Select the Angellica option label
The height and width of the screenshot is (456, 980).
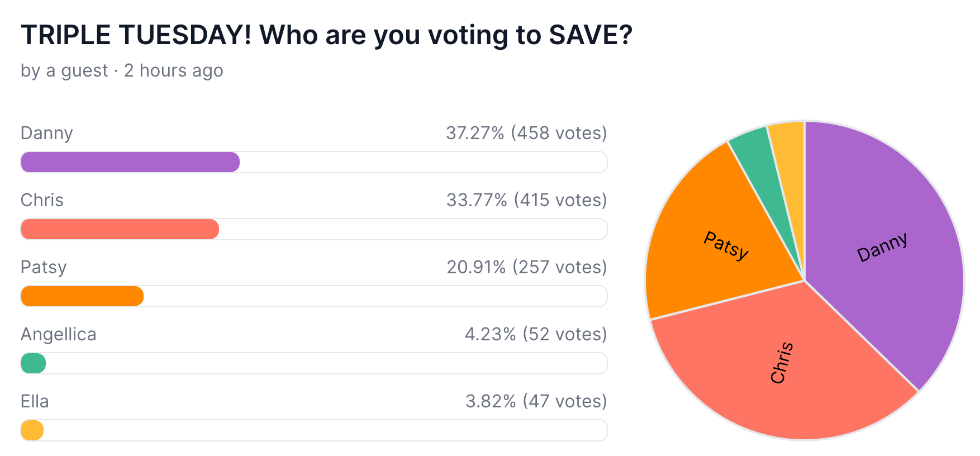pyautogui.click(x=59, y=335)
